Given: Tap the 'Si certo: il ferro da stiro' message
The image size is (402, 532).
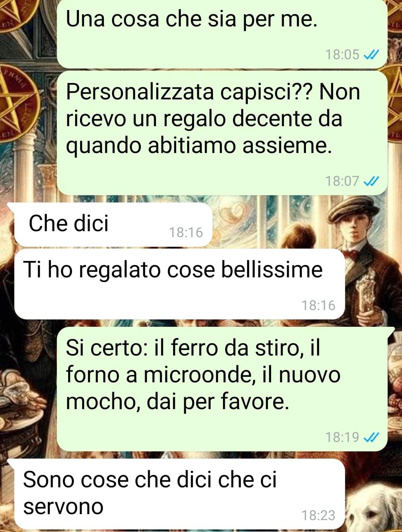Looking at the screenshot, I should pyautogui.click(x=222, y=389).
